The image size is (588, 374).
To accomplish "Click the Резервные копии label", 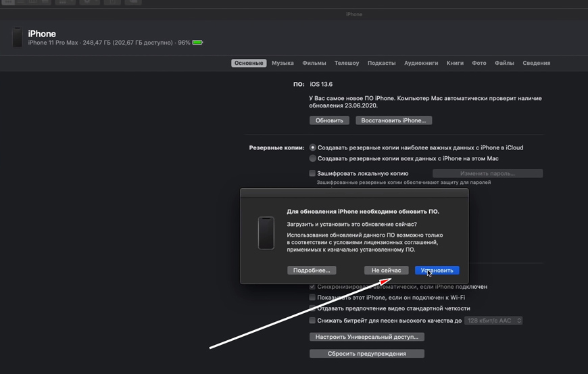I will coord(276,147).
